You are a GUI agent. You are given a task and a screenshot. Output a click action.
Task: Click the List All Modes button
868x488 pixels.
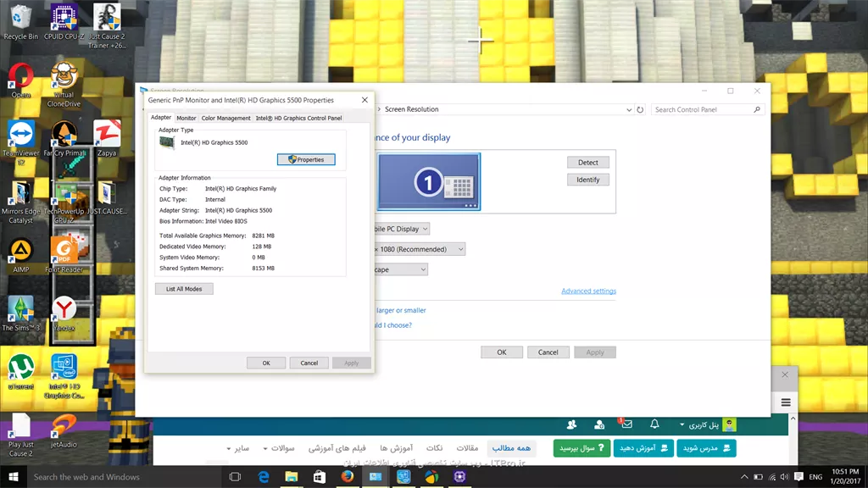click(184, 289)
